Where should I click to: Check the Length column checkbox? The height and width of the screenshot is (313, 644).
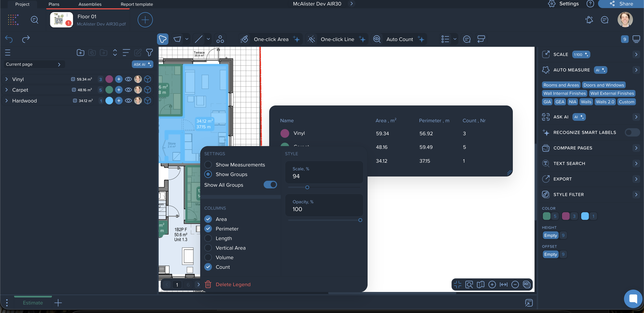point(208,238)
